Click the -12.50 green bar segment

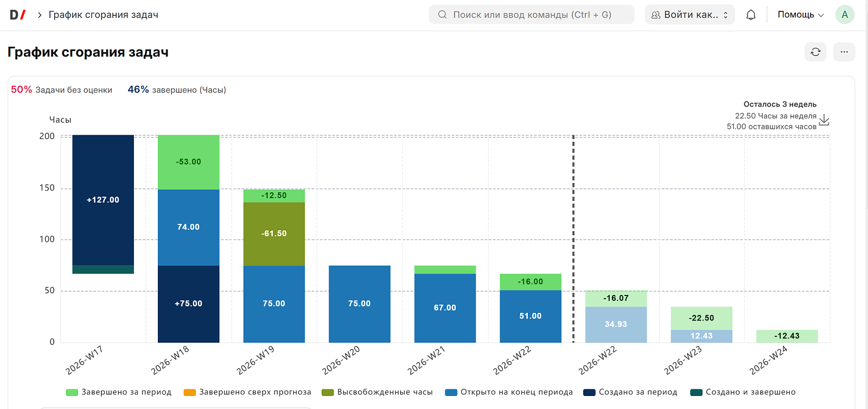tap(274, 196)
